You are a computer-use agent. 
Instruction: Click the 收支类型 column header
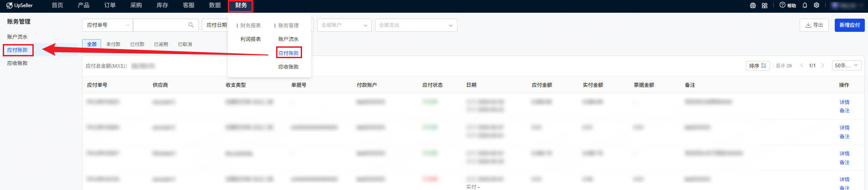[236, 85]
